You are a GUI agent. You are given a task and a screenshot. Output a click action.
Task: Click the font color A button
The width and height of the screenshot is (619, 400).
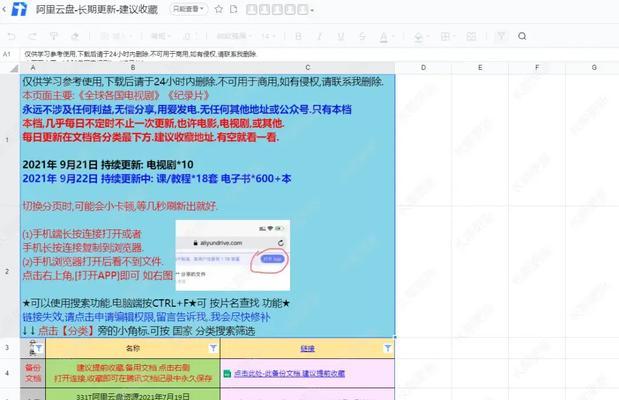pos(383,37)
